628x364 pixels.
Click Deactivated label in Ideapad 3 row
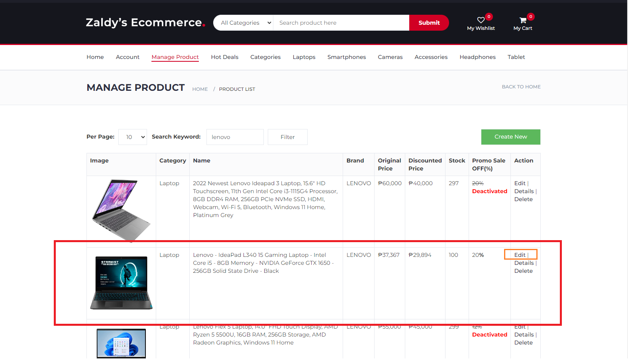490,191
